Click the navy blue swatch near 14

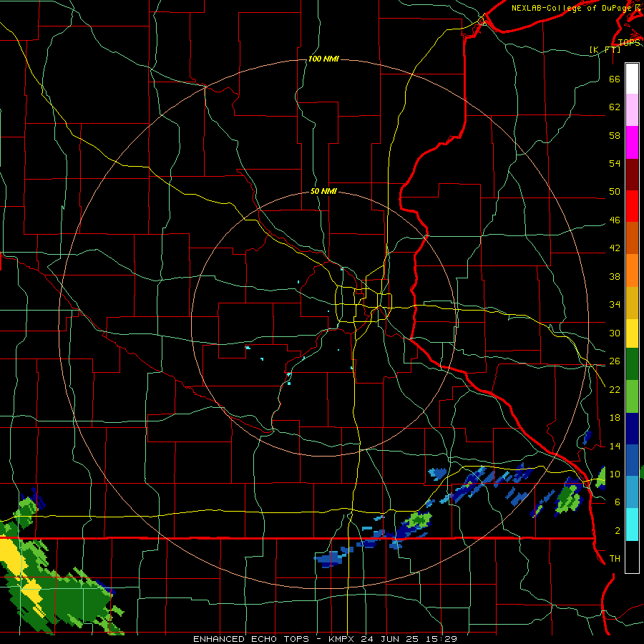(x=632, y=429)
